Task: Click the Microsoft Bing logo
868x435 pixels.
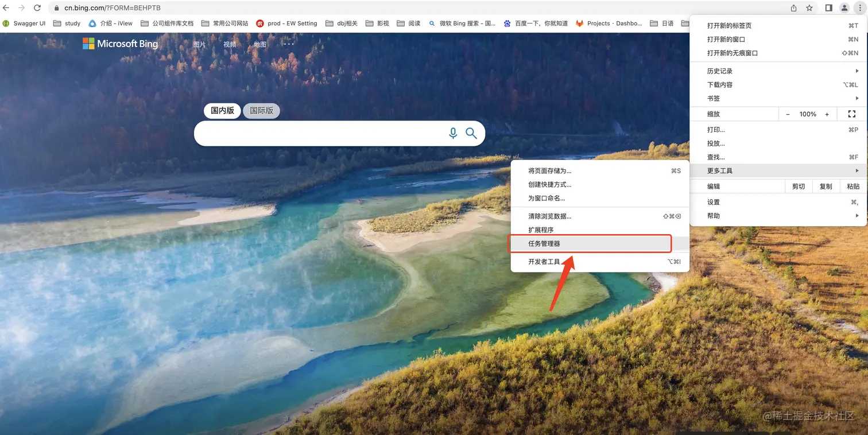Action: [x=120, y=44]
